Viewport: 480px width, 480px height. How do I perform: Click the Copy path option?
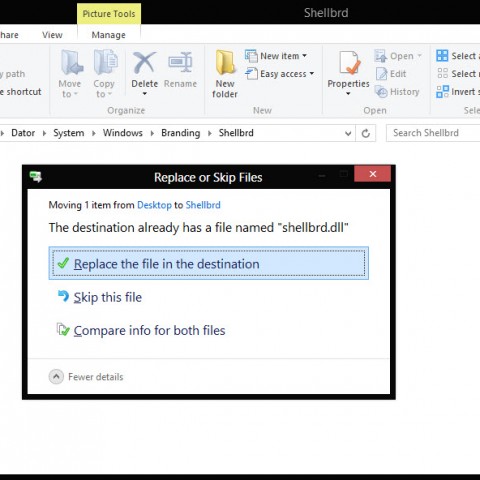[13, 74]
